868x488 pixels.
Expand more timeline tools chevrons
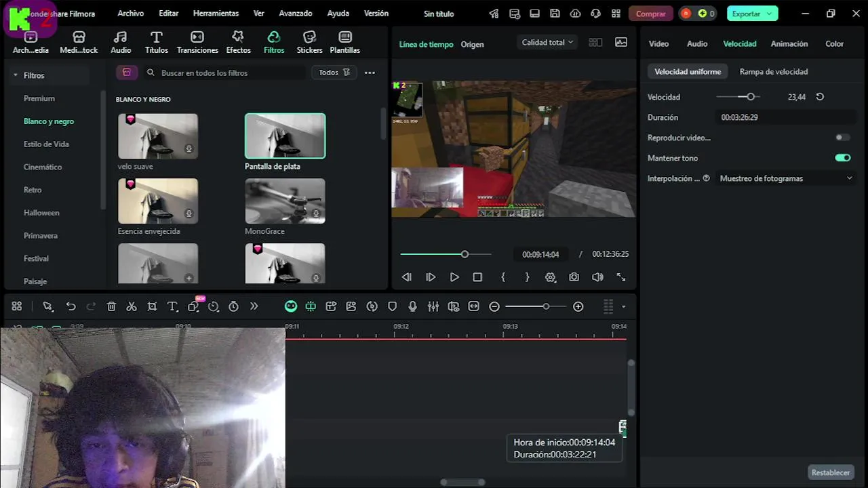(254, 306)
